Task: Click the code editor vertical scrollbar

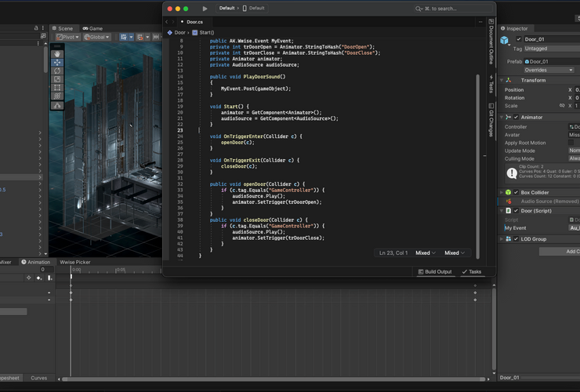Action: [478, 166]
